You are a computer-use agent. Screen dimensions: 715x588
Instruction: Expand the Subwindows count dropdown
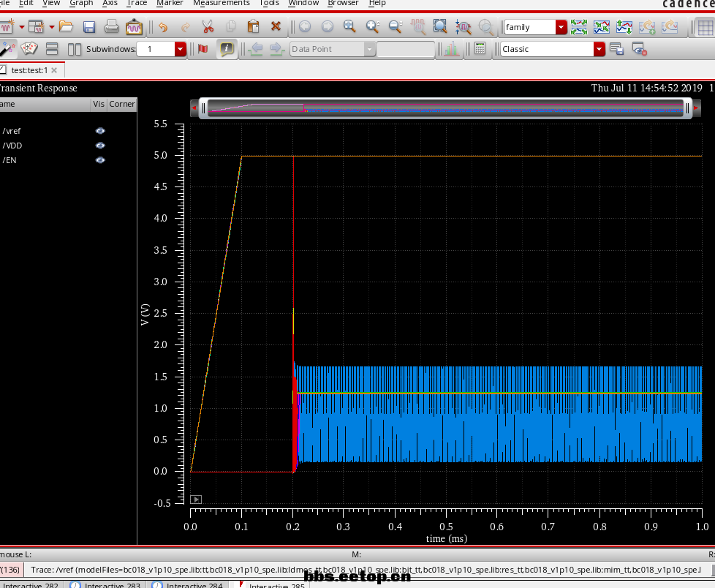click(x=181, y=49)
